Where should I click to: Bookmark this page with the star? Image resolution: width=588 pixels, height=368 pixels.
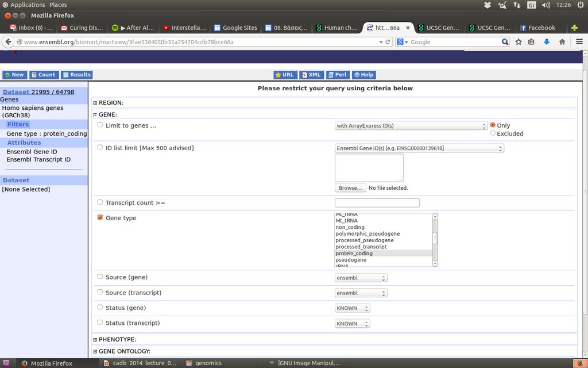coord(519,42)
